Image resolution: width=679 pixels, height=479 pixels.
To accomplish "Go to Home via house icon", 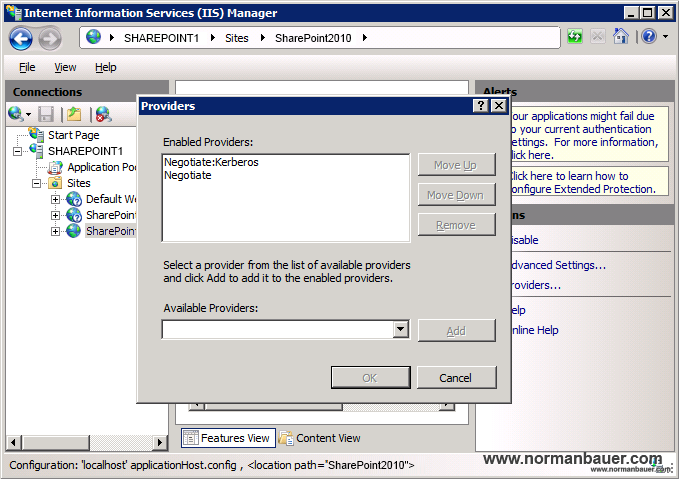I will click(x=621, y=37).
